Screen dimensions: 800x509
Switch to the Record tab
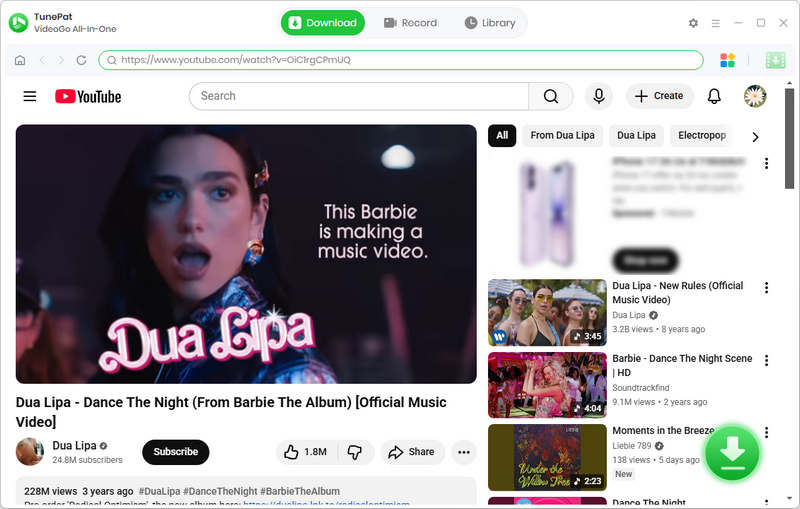click(x=411, y=23)
